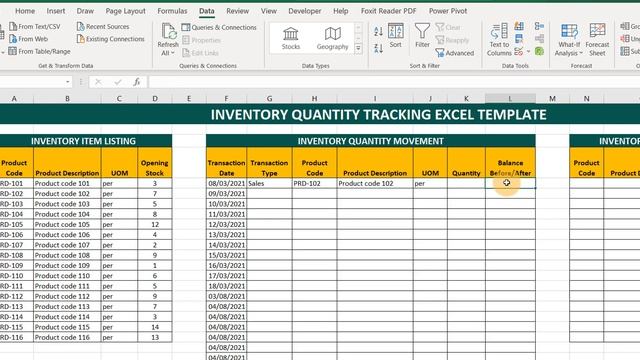Click the Data Validation icon
Viewport: 640px width, 360px height.
click(518, 51)
